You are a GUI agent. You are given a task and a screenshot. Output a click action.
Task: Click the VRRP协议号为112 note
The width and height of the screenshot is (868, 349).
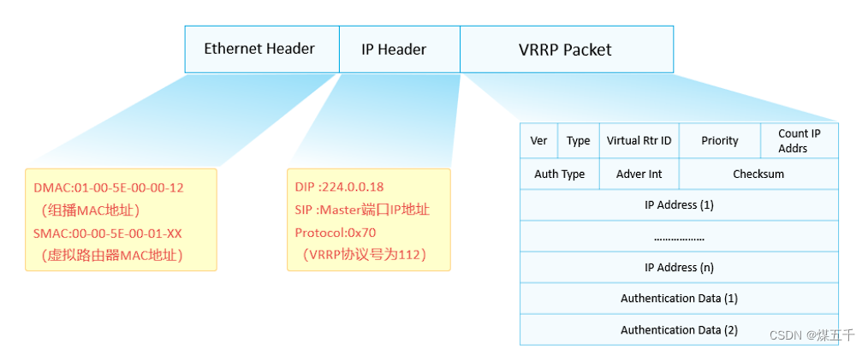(366, 255)
